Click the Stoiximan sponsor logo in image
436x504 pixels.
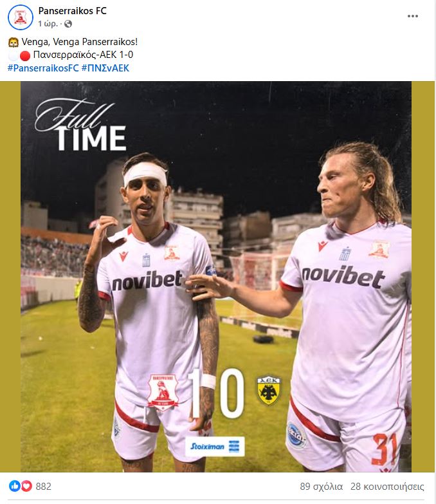click(x=215, y=447)
